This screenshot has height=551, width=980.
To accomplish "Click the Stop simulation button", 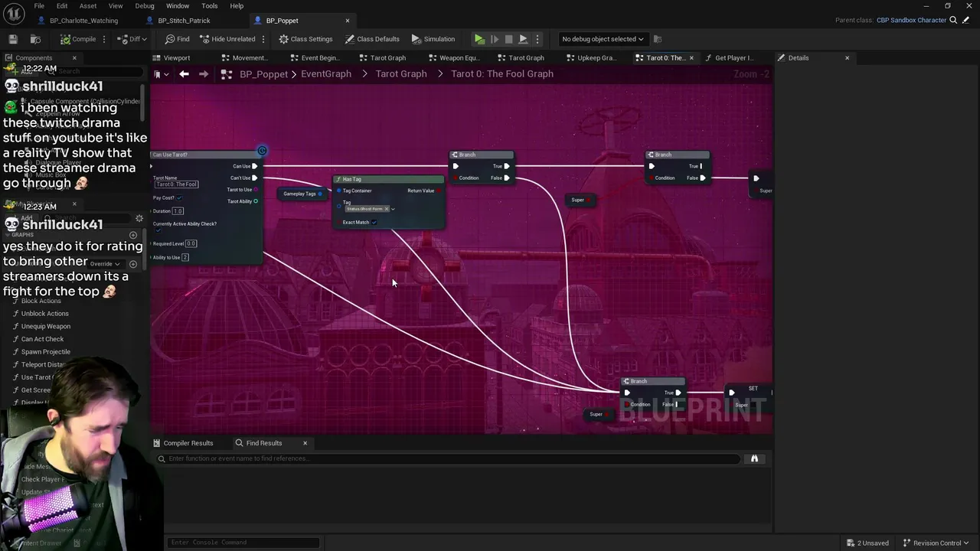I will click(508, 39).
